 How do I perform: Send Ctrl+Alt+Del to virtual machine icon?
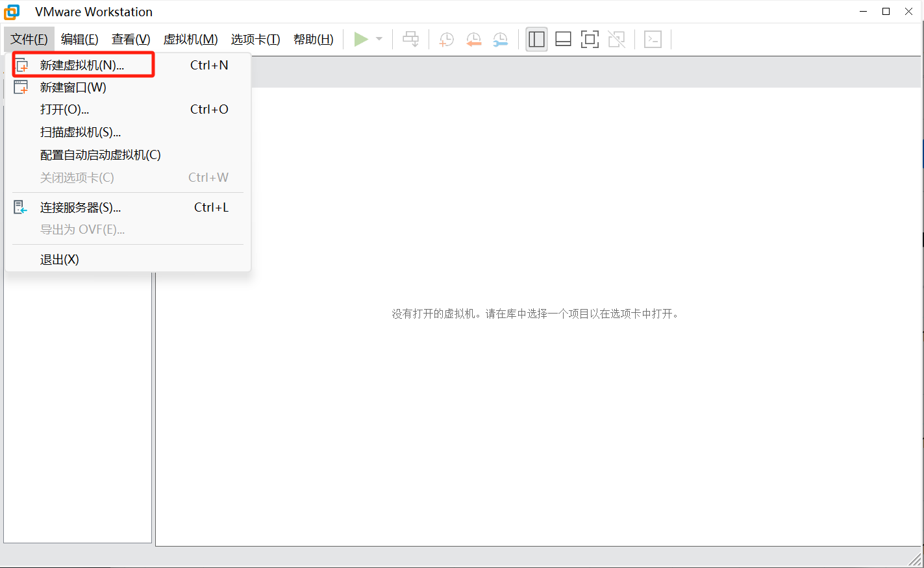point(411,40)
